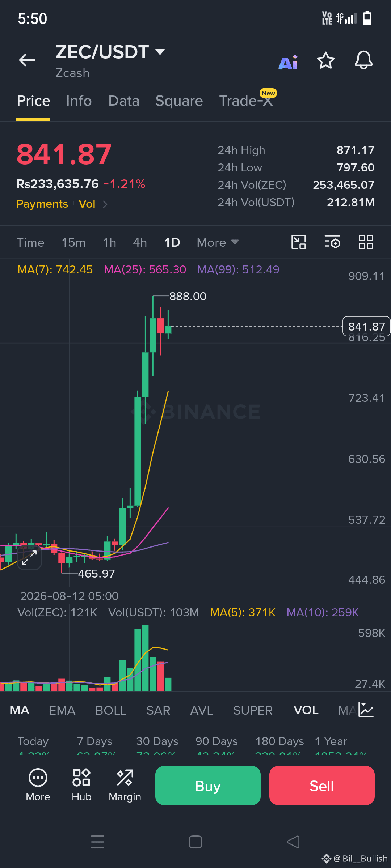Tap the 465.97 low price label
Viewport: 391px width, 868px height.
point(96,574)
